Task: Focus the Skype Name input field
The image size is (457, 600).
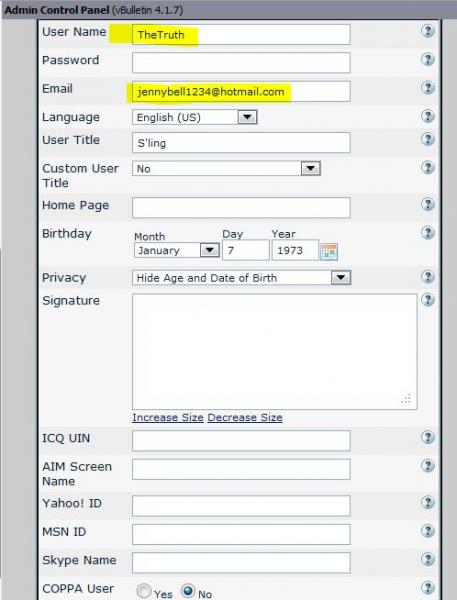Action: click(x=241, y=563)
